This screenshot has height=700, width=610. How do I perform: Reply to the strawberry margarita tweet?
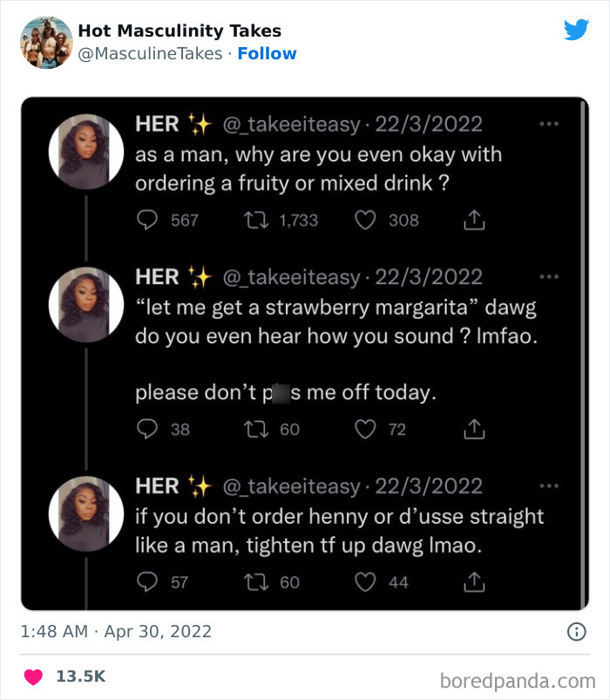[145, 429]
